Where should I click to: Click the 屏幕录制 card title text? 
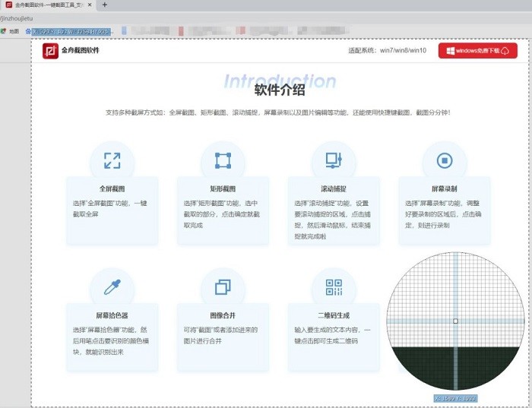point(445,188)
